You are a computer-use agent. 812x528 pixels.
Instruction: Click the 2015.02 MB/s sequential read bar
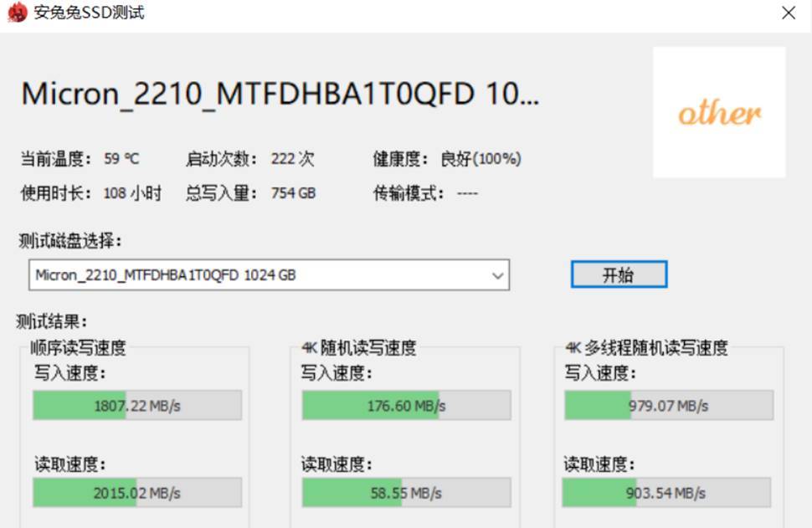click(x=137, y=493)
